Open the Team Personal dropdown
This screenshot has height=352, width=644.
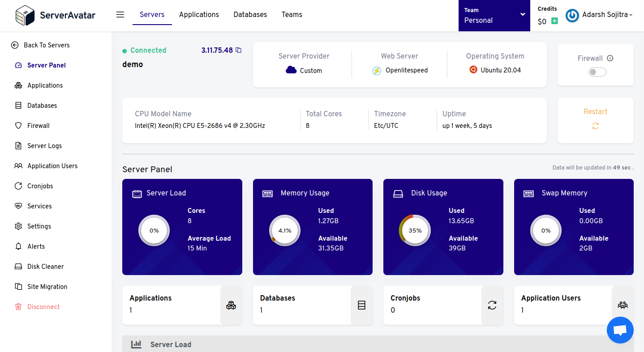(x=494, y=16)
